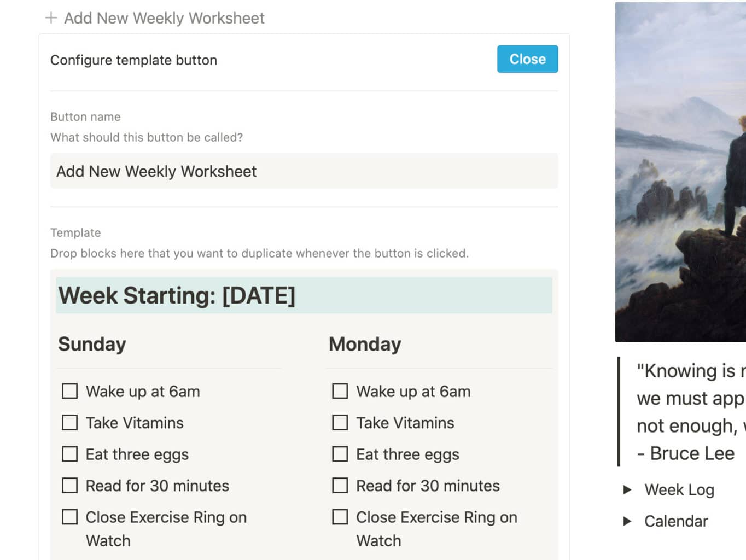The image size is (746, 560).
Task: Tick Sunday's Read for 30 minutes checkbox
Action: (69, 486)
